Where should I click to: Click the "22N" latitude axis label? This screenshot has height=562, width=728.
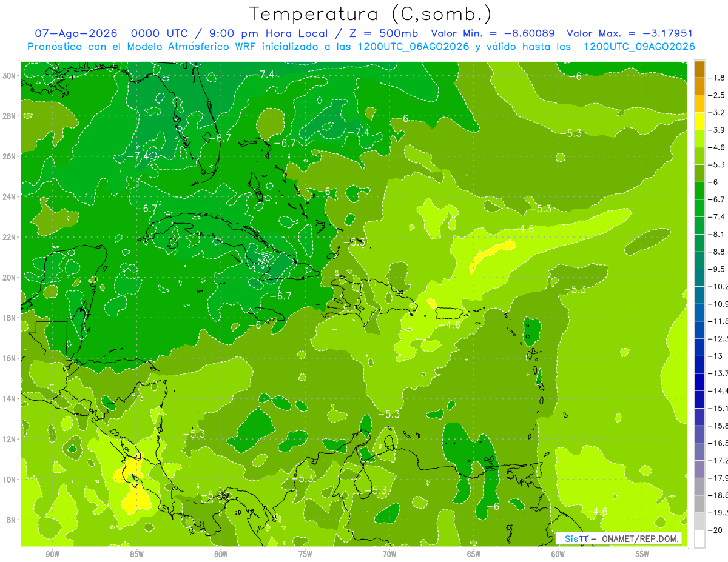pos(9,237)
